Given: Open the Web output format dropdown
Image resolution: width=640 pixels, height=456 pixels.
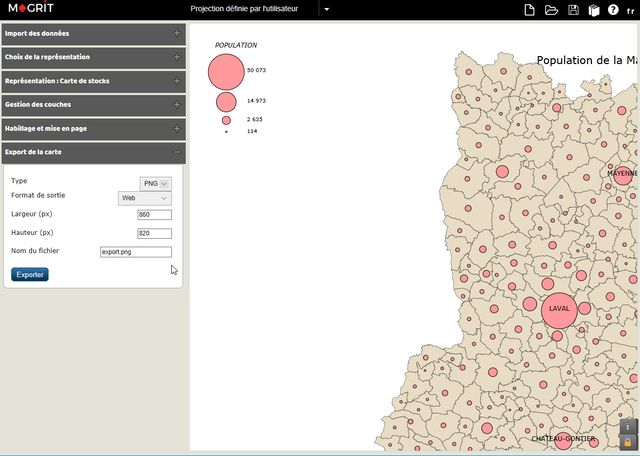Looking at the screenshot, I should [x=144, y=198].
